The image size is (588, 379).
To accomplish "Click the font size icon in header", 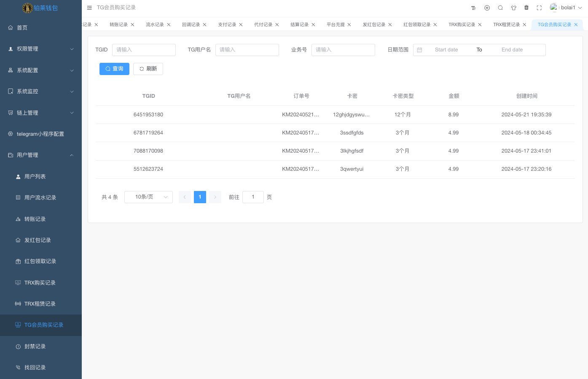I will (x=473, y=8).
